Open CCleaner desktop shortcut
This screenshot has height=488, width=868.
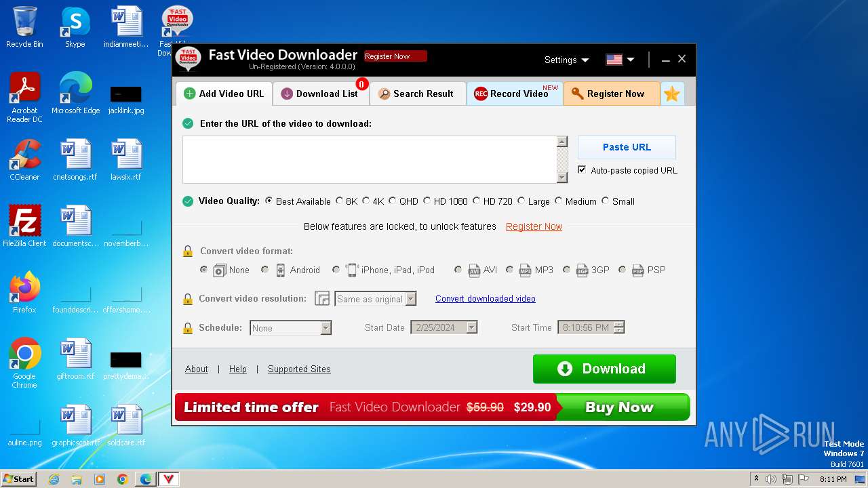pyautogui.click(x=24, y=160)
